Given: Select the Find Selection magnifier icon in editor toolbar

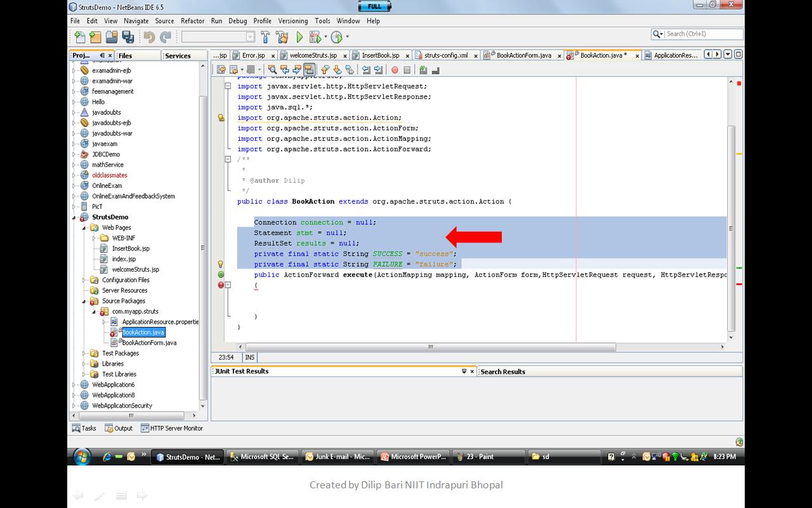Looking at the screenshot, I should 273,69.
